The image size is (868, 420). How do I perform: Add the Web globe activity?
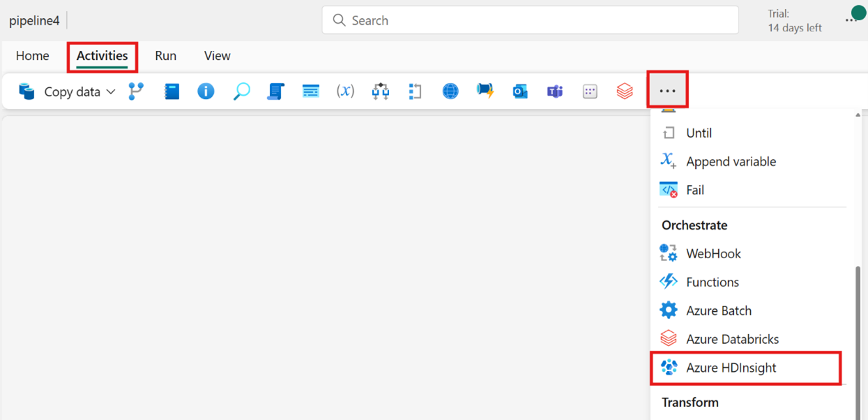click(x=450, y=91)
